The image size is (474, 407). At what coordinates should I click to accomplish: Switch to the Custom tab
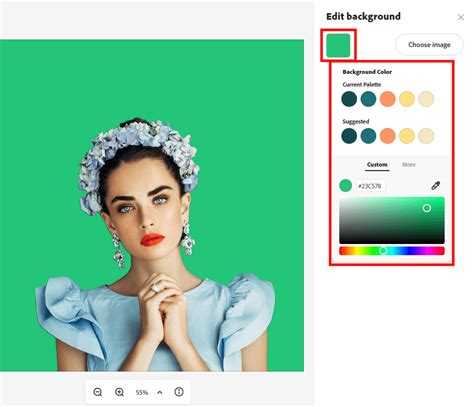(x=377, y=165)
